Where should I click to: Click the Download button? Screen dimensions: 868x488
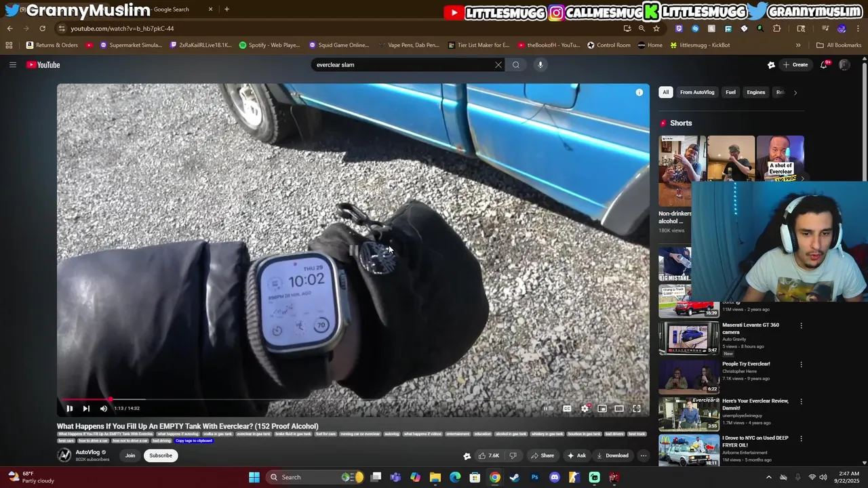pos(612,455)
